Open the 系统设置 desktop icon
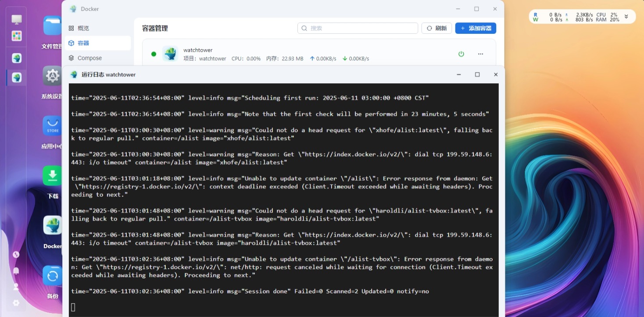 [x=53, y=76]
